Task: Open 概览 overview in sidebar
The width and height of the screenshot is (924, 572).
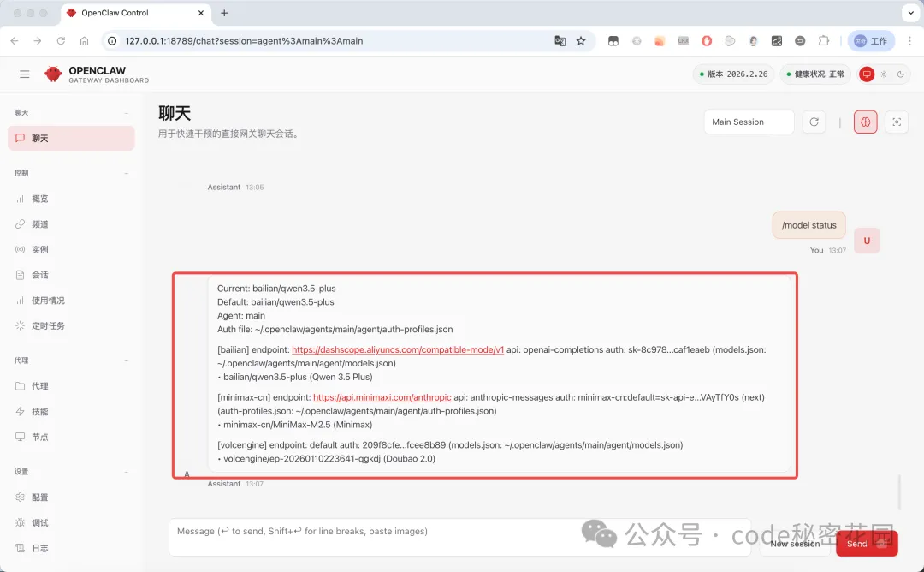Action: pos(71,199)
